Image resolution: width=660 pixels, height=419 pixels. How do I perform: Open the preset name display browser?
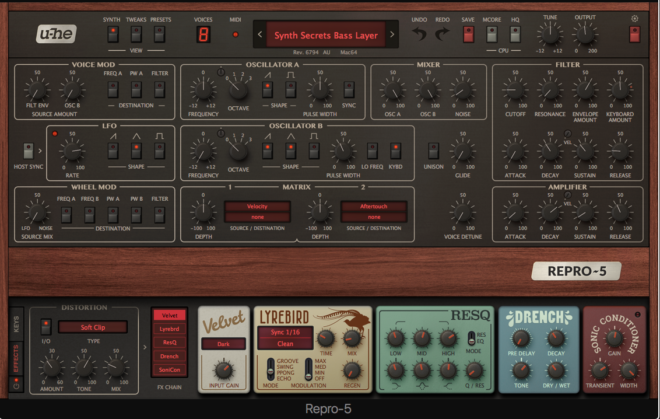tap(325, 35)
